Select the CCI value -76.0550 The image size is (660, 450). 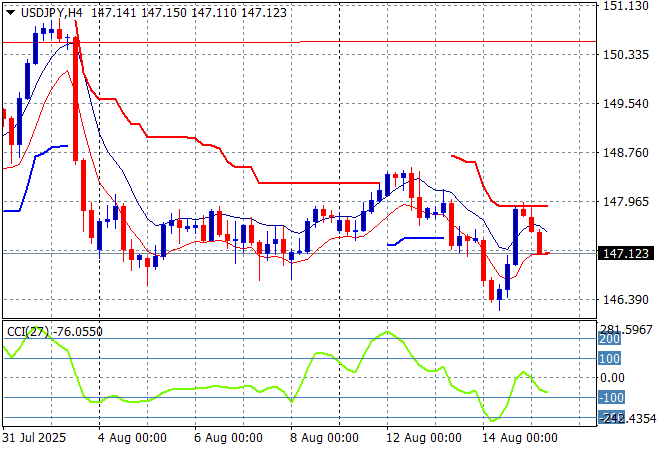(78, 332)
